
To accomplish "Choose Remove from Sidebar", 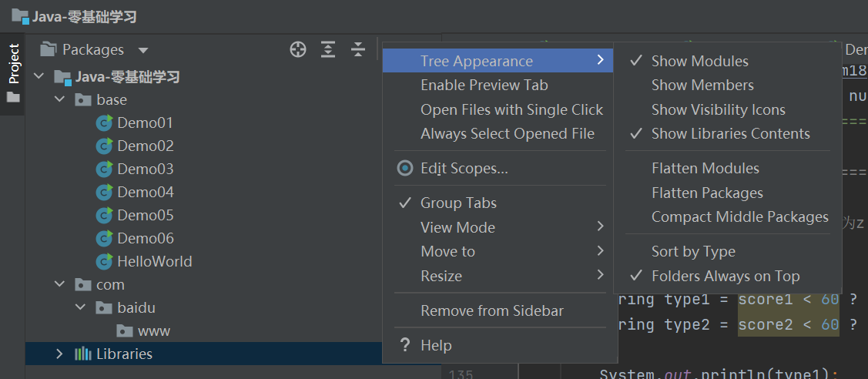I will (491, 311).
